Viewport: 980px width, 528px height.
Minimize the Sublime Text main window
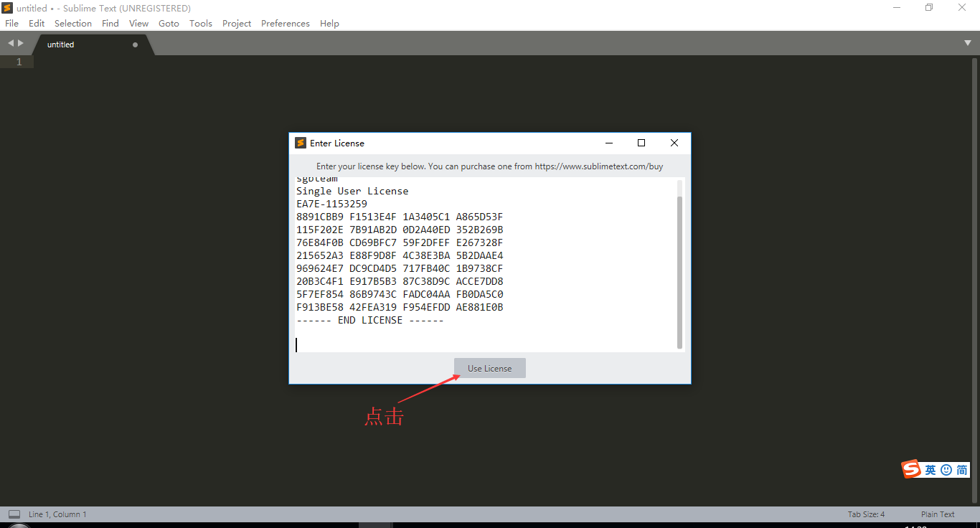[897, 8]
